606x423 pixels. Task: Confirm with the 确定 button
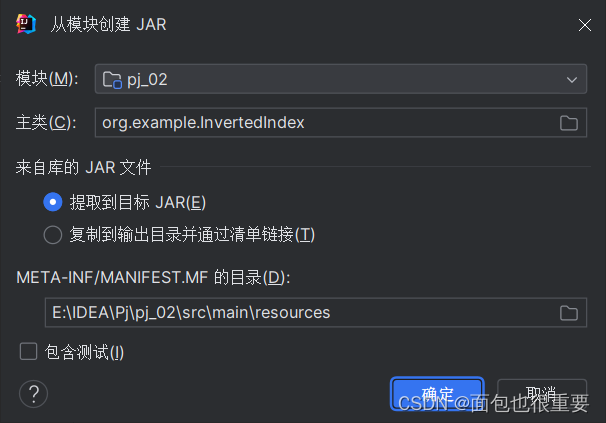(x=437, y=394)
